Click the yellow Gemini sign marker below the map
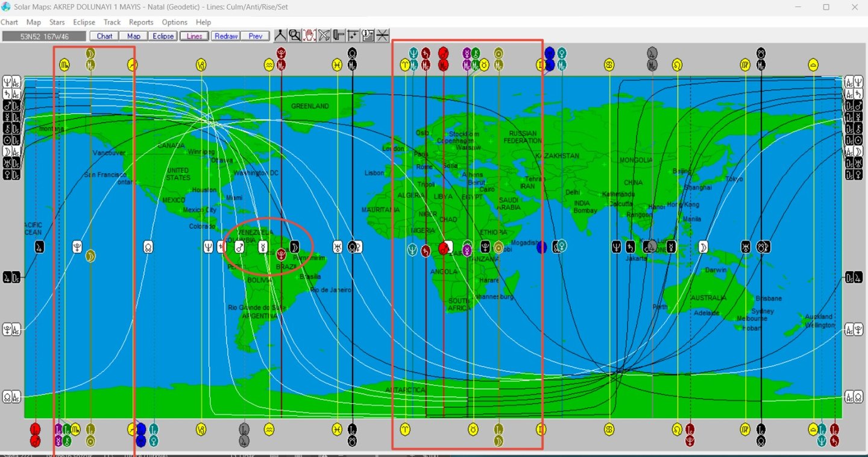Viewport: 868px width, 457px height. pos(541,429)
